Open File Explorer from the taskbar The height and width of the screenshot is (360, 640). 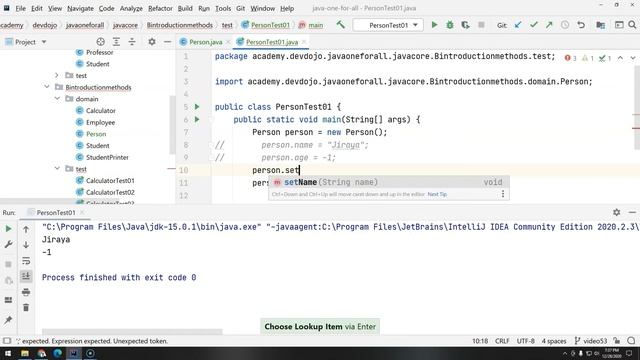tap(25, 353)
